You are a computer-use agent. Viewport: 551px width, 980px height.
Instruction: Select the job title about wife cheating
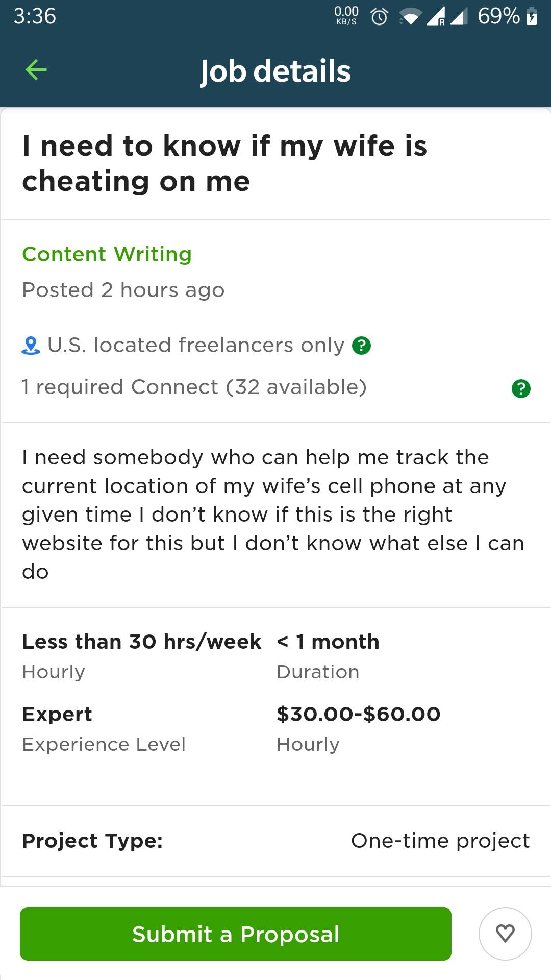click(224, 162)
